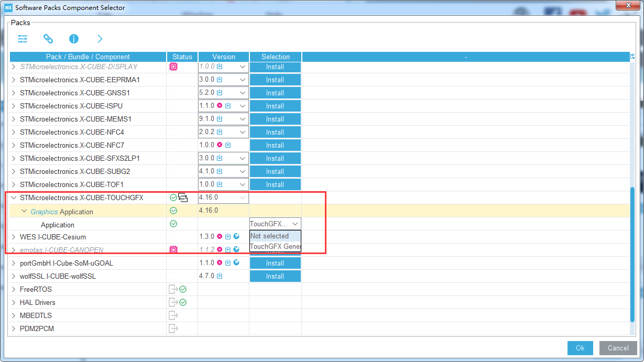Screen dimensions: 644x362
Task: Collapse the Graphics Application bundle
Action: click(24, 211)
